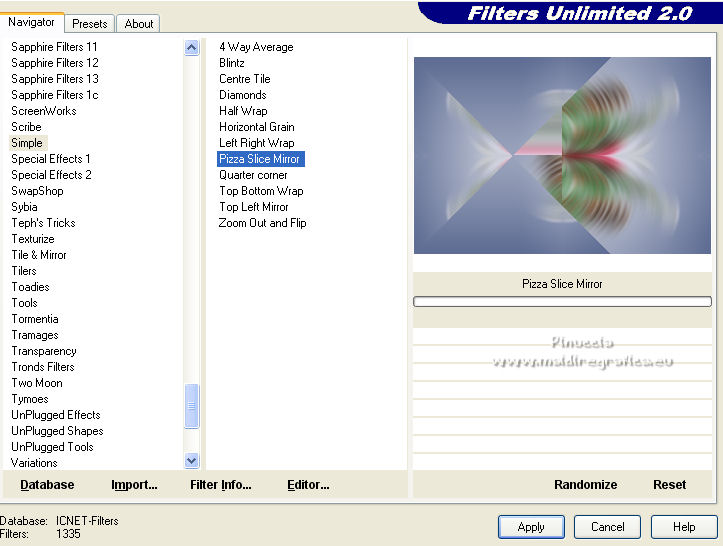
Task: Select the Tools category
Action: point(24,303)
